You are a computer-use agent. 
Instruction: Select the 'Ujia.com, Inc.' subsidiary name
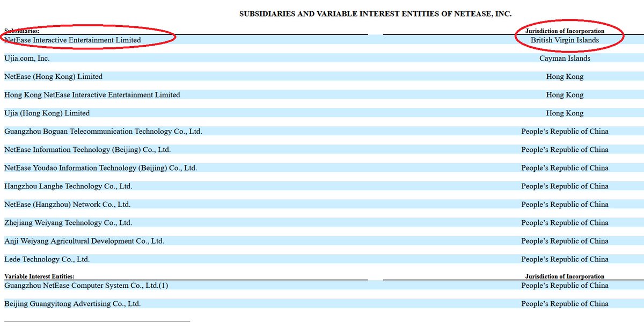click(27, 58)
